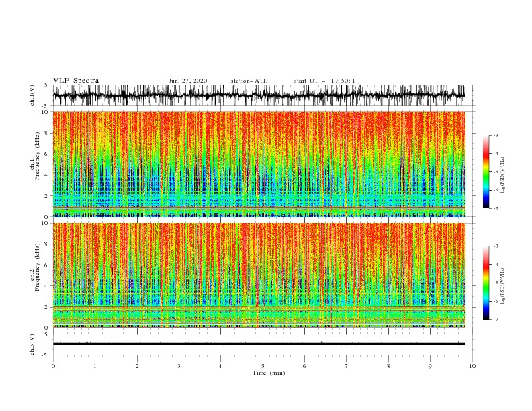Click the "-5" tick on ch.3(V) axis
The width and height of the screenshot is (532, 411).
coord(46,355)
